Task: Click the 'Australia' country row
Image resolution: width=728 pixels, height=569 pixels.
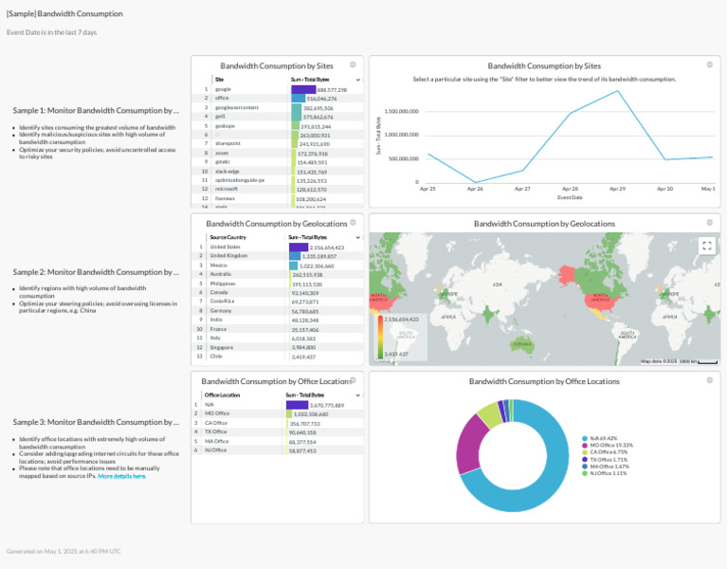Action: (278, 274)
